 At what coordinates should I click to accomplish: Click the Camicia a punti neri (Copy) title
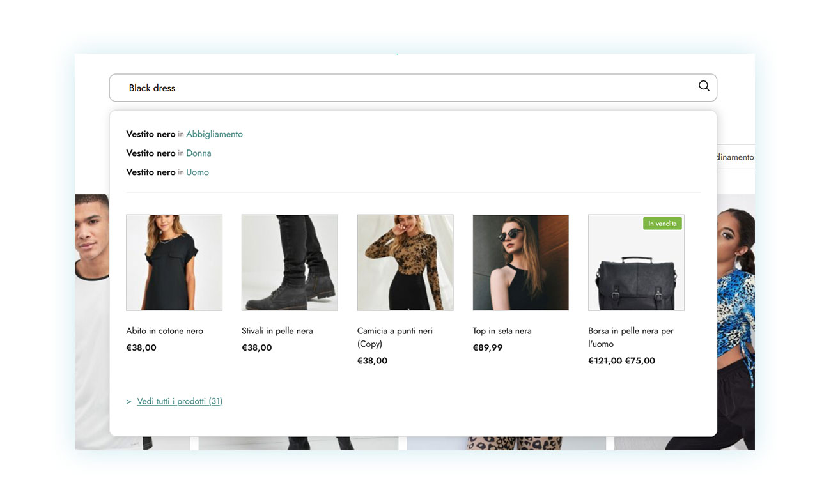(x=395, y=337)
